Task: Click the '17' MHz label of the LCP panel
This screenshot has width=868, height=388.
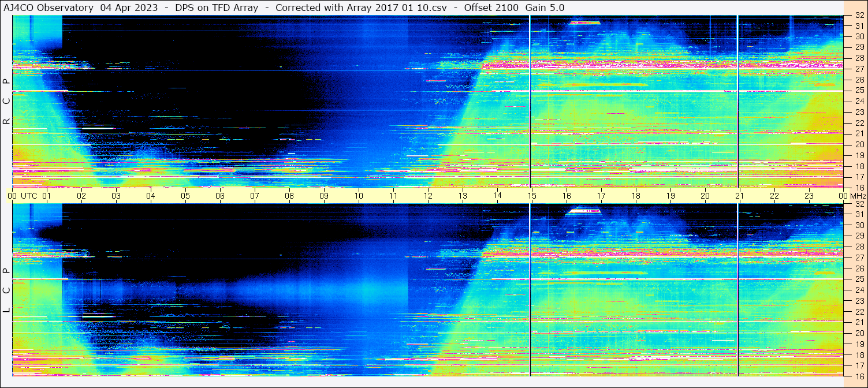Action: click(859, 365)
